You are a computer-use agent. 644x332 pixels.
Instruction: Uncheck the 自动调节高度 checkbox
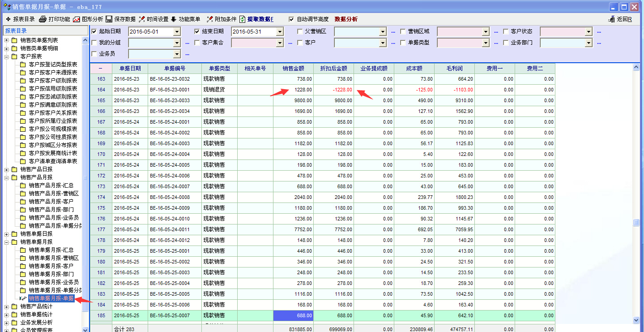tap(291, 19)
